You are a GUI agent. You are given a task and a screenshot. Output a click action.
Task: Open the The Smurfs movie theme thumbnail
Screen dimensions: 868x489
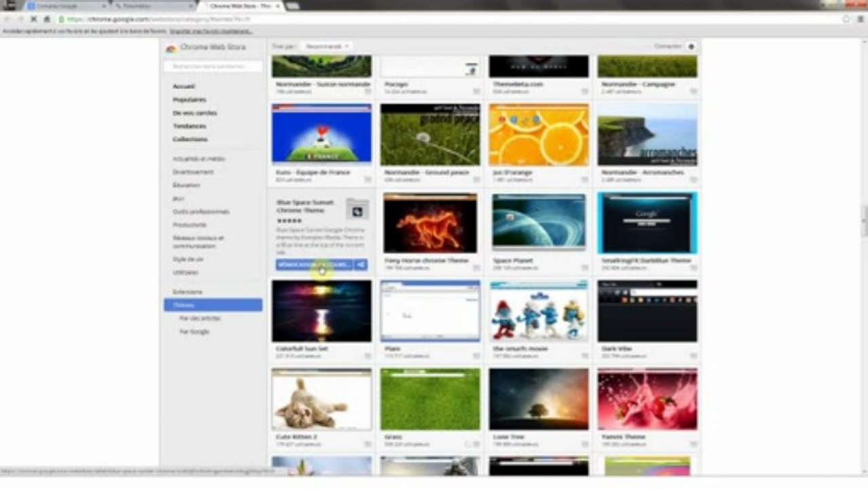pos(539,311)
